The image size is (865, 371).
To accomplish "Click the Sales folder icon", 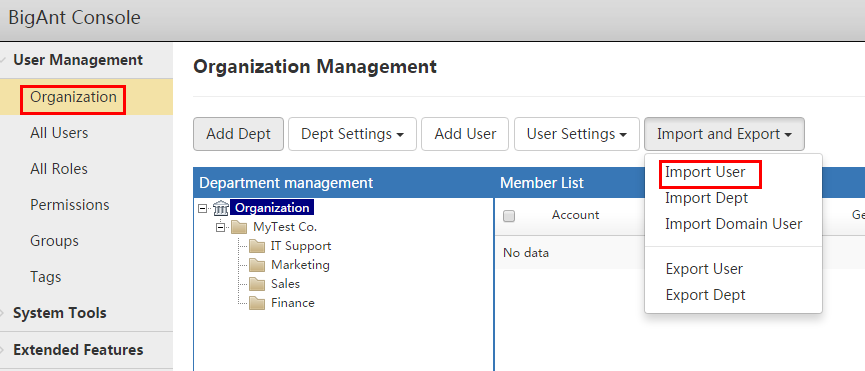I will 257,284.
